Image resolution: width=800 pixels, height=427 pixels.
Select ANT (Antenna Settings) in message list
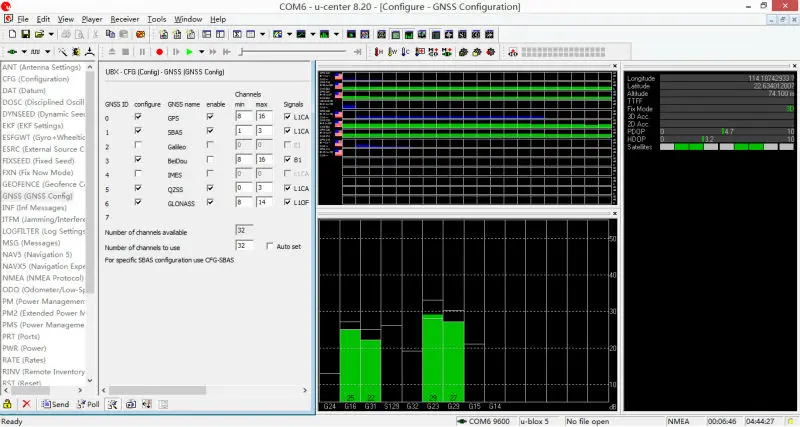[x=41, y=67]
